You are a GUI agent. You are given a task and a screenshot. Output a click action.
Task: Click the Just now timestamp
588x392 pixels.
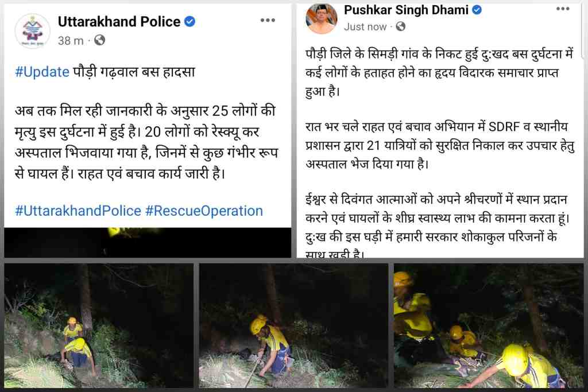[365, 26]
